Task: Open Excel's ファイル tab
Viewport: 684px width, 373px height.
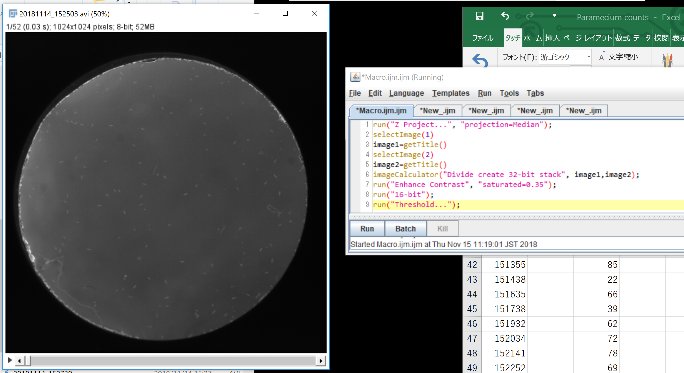Action: pos(482,38)
